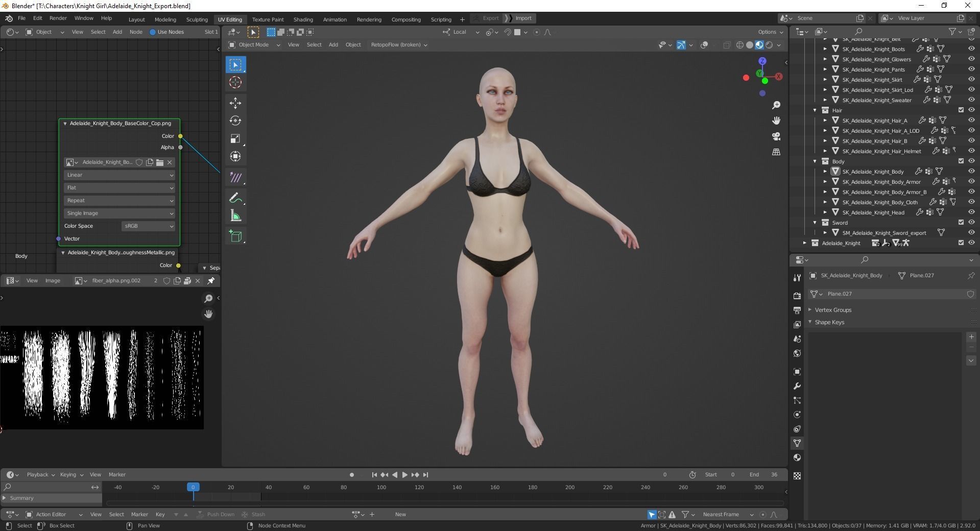
Task: Open RetopoFlow (broken) menu button
Action: point(399,45)
